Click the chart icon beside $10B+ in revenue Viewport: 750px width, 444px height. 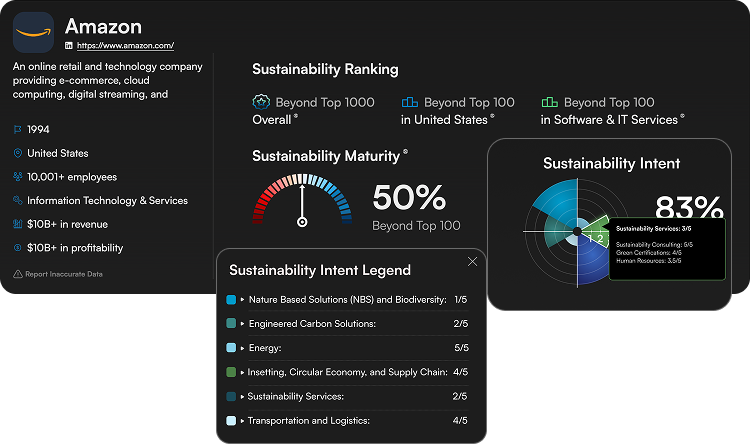click(18, 224)
